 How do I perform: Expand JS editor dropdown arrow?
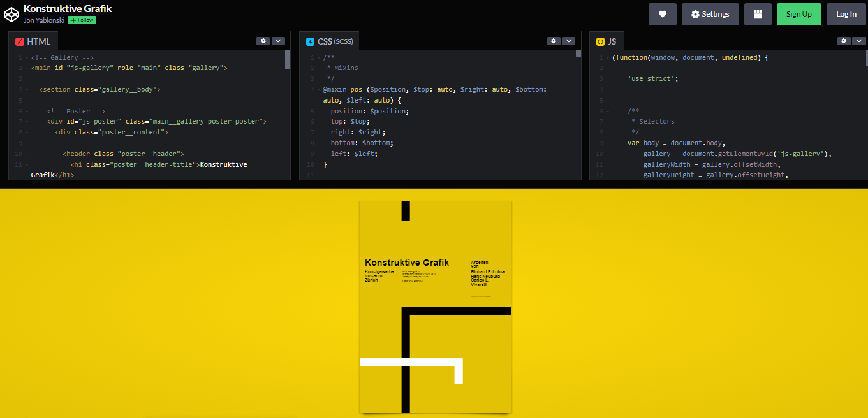tap(859, 41)
